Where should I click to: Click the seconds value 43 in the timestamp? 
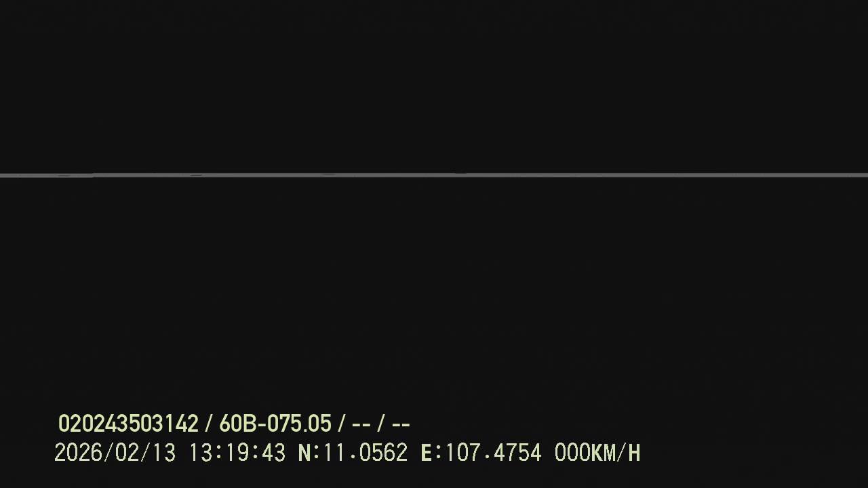coord(273,453)
